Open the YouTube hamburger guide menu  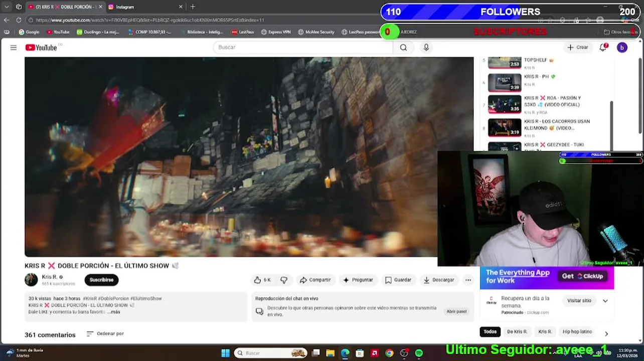tap(14, 48)
